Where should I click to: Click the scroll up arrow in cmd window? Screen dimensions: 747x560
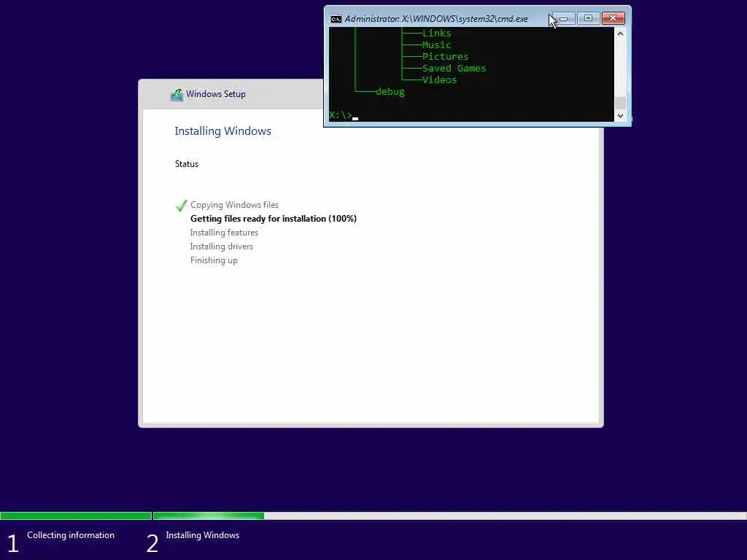tap(620, 34)
